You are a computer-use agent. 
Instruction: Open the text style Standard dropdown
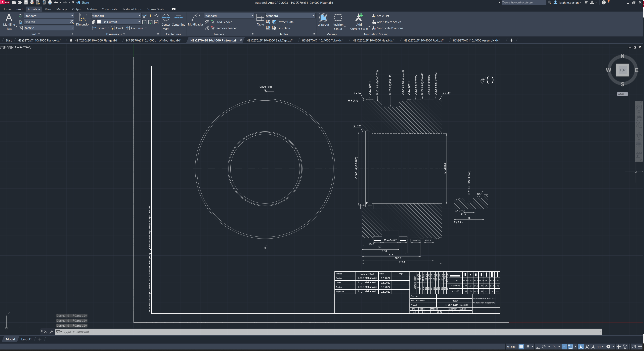(72, 16)
